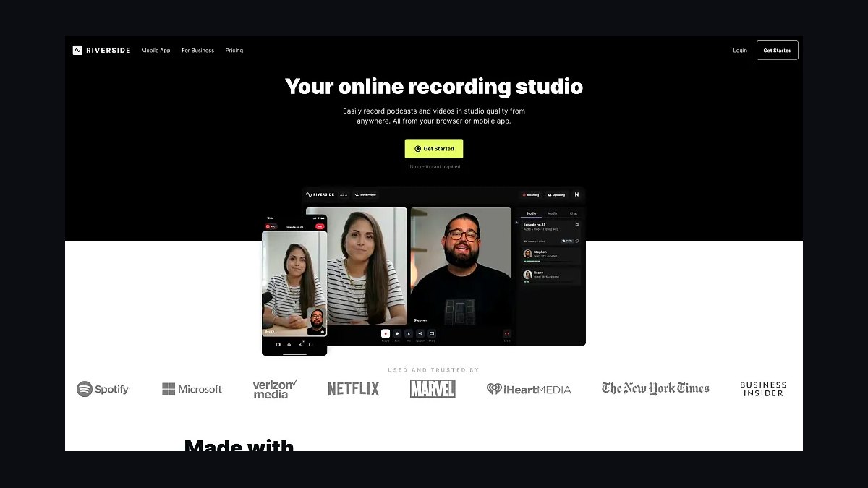
Task: Click the "Your online recording studio" heading
Action: [x=434, y=87]
